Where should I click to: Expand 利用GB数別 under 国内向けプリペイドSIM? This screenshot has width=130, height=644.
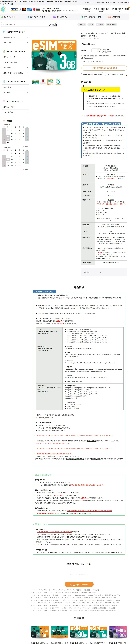click(x=15, y=68)
